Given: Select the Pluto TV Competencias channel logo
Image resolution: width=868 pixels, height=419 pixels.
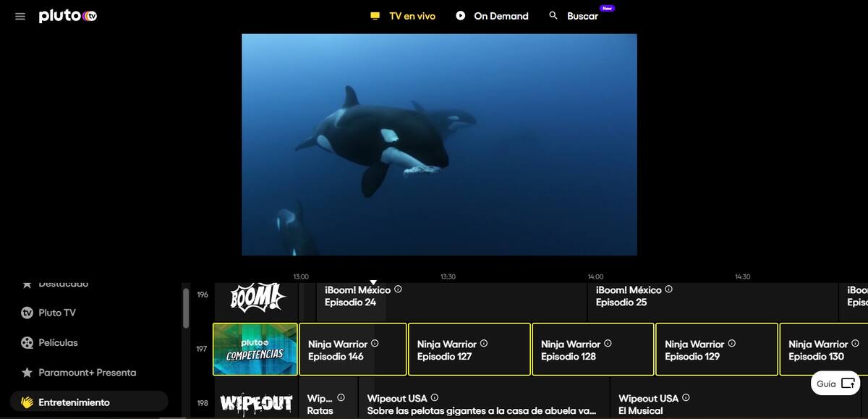Looking at the screenshot, I should (x=255, y=349).
